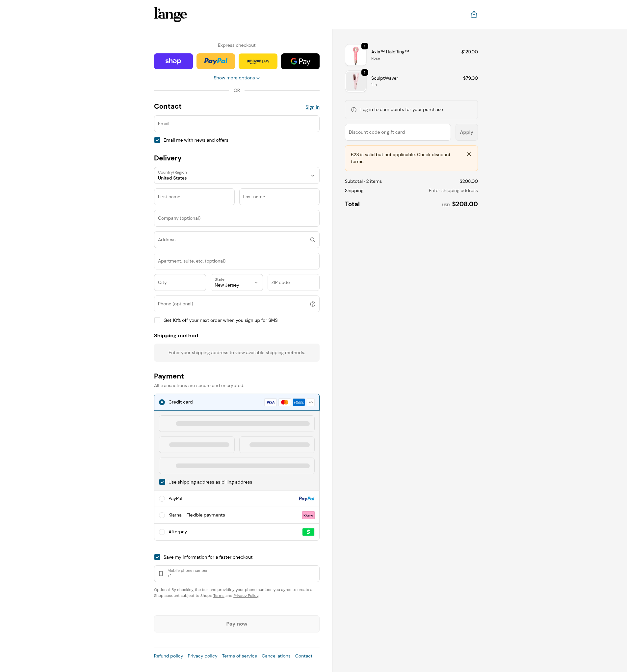Click the Discount code or gift card field
The height and width of the screenshot is (672, 627).
pos(398,132)
